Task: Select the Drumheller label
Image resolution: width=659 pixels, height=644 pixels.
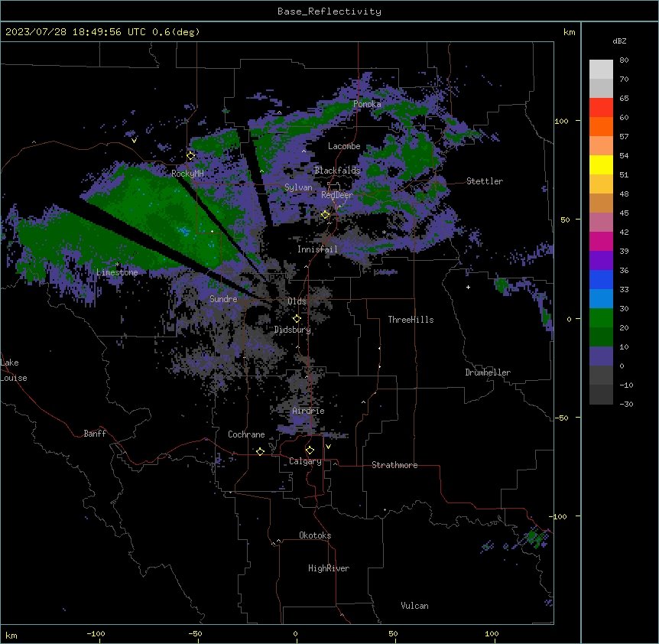Action: coord(488,372)
